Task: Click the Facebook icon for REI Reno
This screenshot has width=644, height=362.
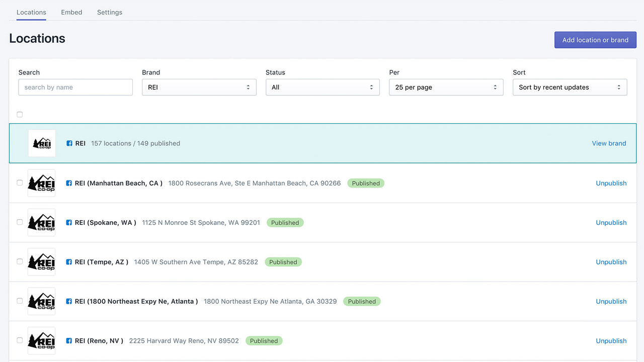Action: coord(68,340)
